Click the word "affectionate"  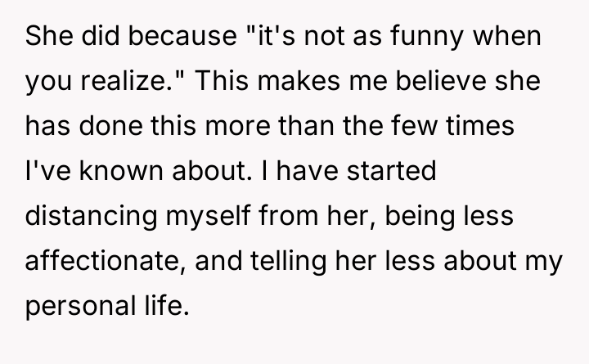(101, 262)
